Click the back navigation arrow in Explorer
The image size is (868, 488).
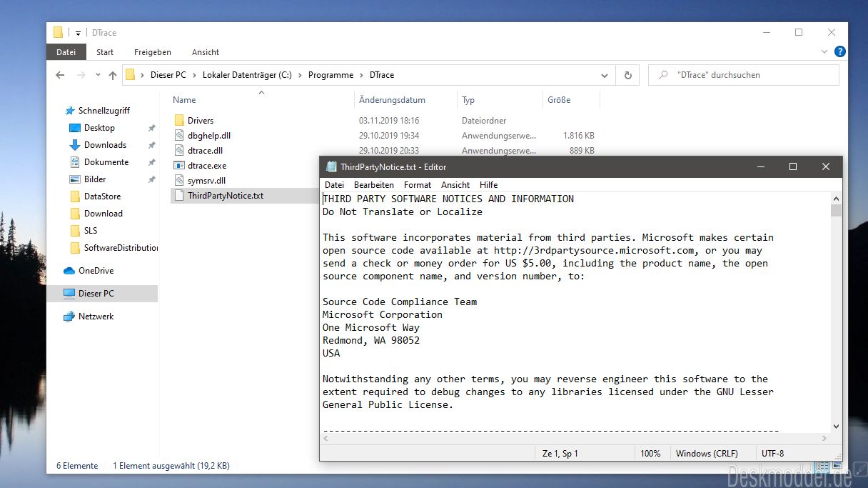point(61,75)
